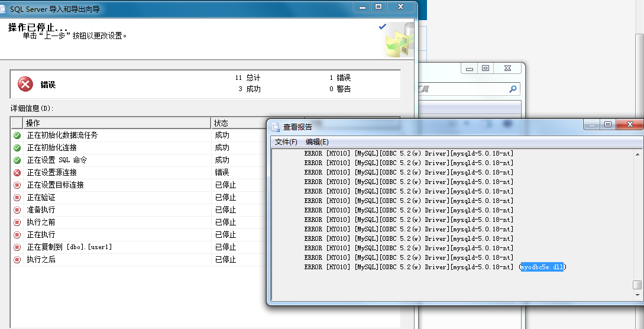Click the wizard database graphic in header
Image resolution: width=644 pixels, height=329 pixels.
tap(398, 41)
